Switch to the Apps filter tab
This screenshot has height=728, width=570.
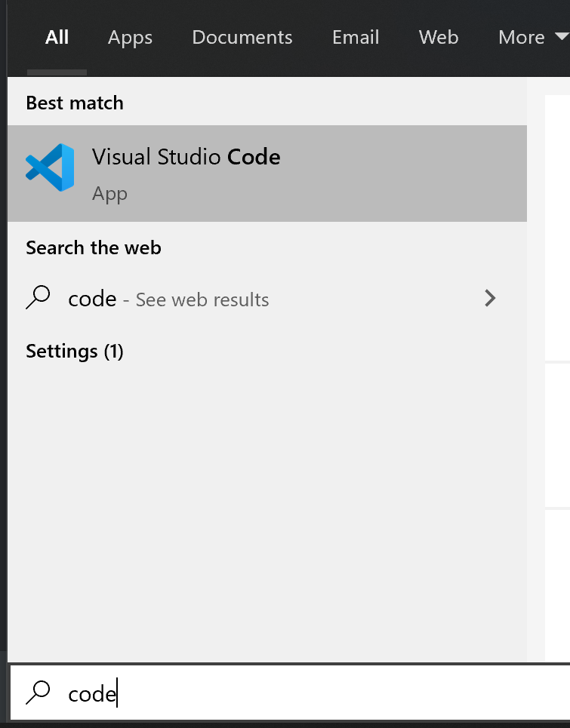(x=130, y=37)
